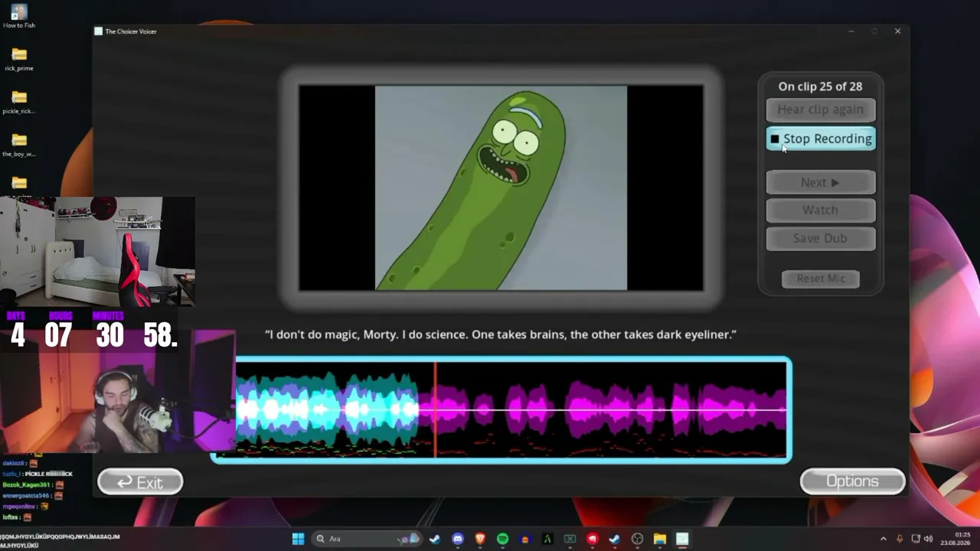Image resolution: width=980 pixels, height=551 pixels.
Task: Click Stop Recording
Action: coord(821,139)
